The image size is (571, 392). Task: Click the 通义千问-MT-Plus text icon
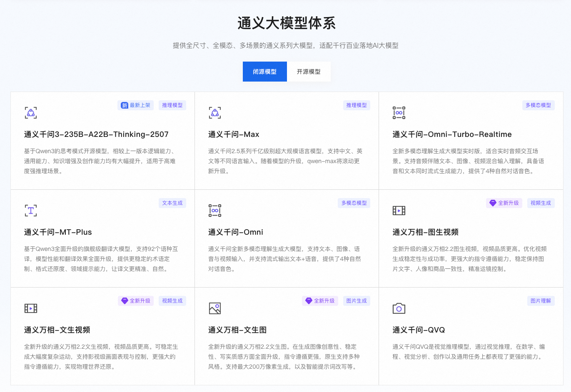pos(31,211)
